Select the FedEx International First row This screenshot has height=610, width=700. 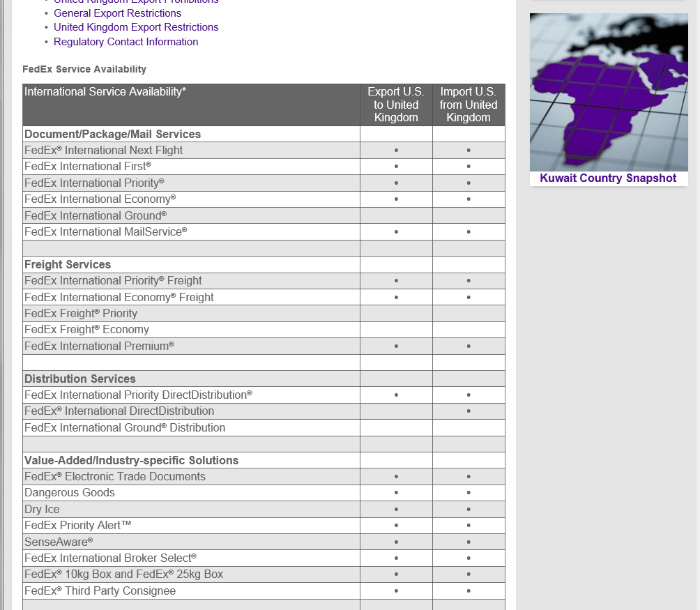click(264, 167)
